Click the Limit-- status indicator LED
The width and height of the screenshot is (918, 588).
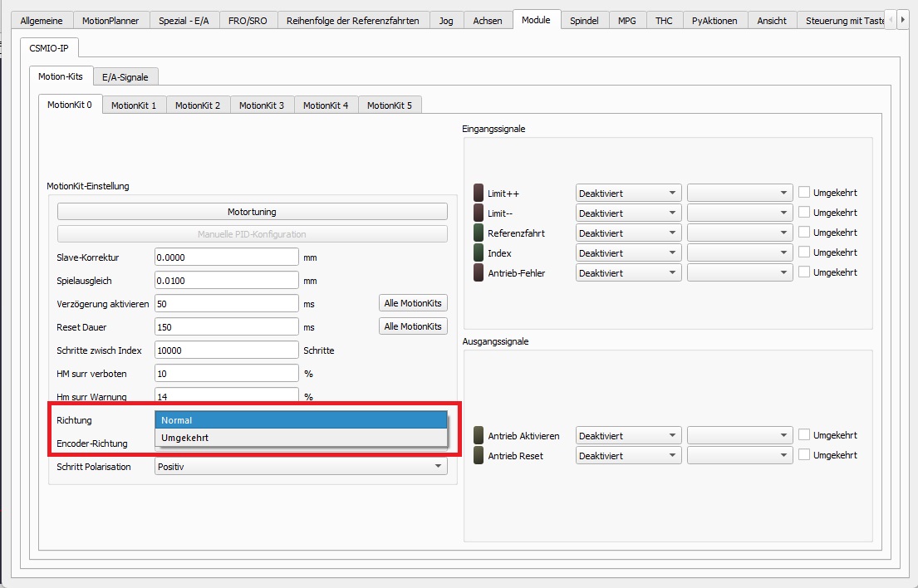tap(479, 213)
